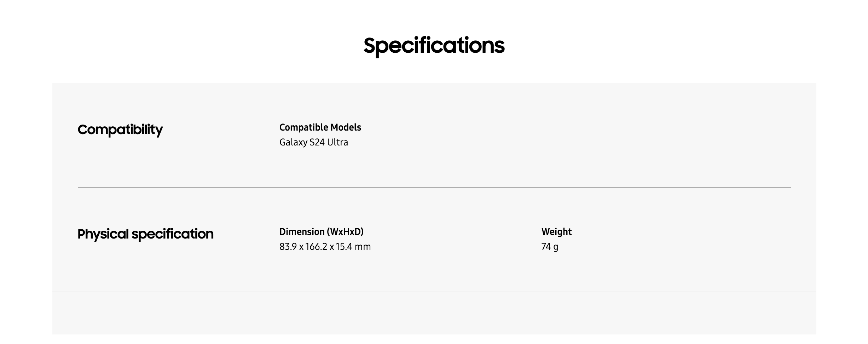Select the Physical specification section title

pos(145,234)
